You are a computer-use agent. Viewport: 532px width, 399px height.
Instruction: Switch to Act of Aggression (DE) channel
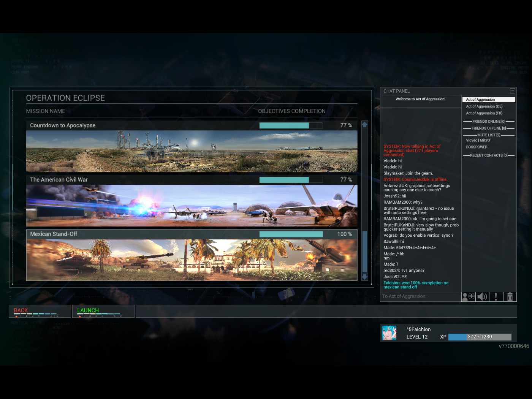click(x=484, y=106)
